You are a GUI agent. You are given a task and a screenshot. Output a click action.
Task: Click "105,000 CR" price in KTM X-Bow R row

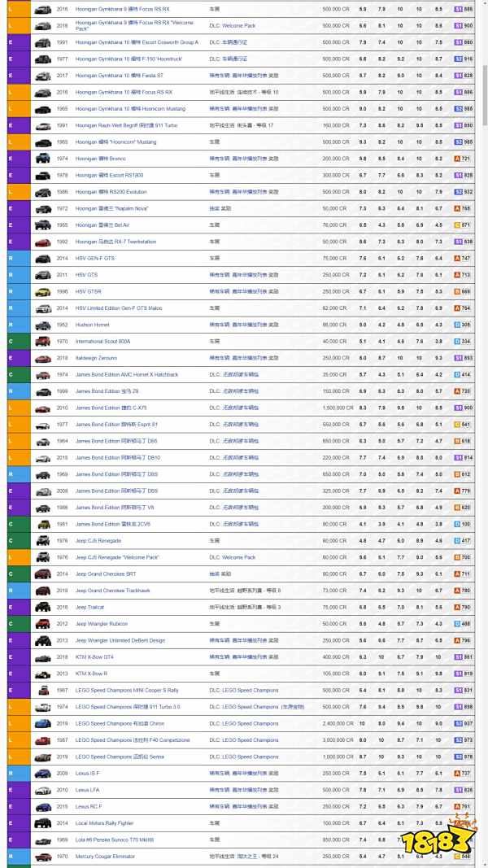click(x=336, y=674)
